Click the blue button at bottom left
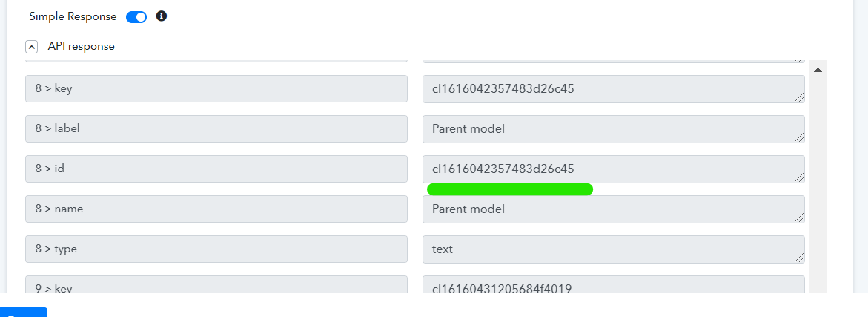868x317 pixels. [23, 312]
